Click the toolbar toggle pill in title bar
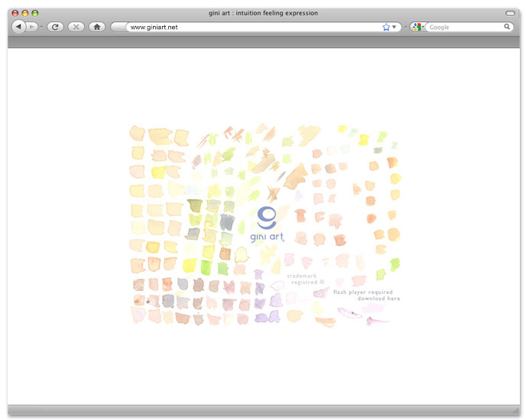The height and width of the screenshot is (420, 526). click(x=510, y=13)
